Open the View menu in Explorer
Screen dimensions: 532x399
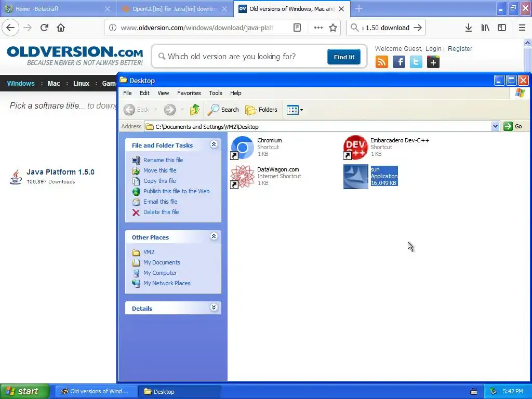click(x=163, y=93)
